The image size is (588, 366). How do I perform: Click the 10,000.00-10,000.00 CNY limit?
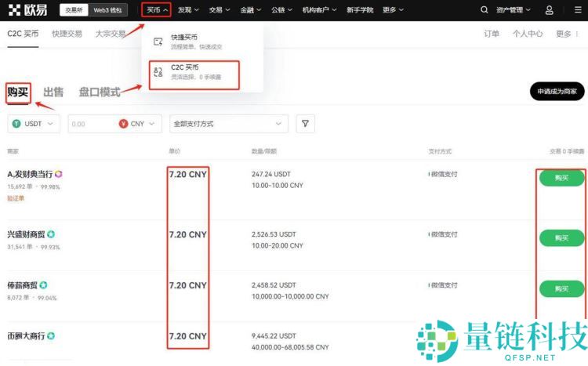pyautogui.click(x=290, y=296)
